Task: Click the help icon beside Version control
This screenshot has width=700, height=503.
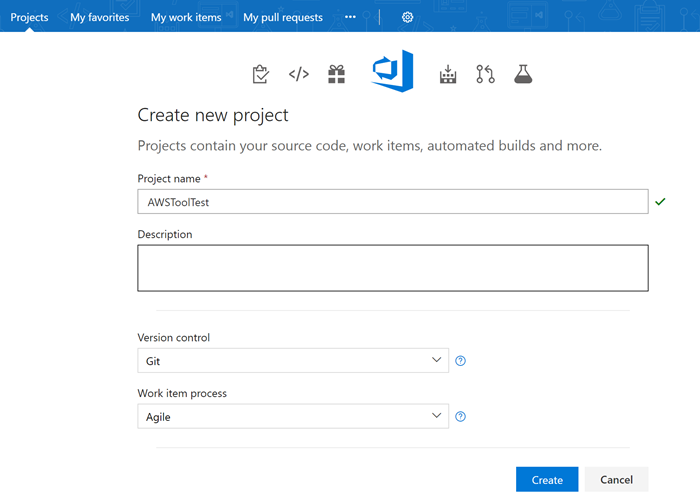Action: click(461, 361)
